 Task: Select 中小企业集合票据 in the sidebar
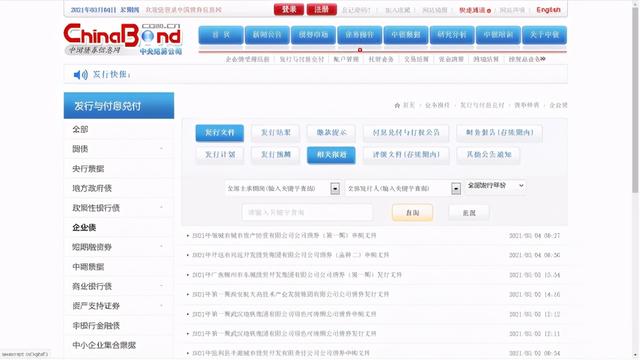(104, 345)
